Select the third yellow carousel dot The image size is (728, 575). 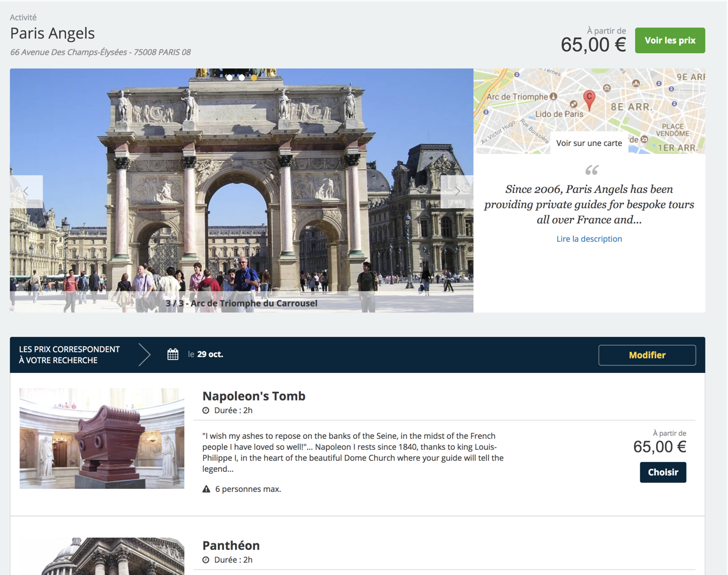point(254,78)
